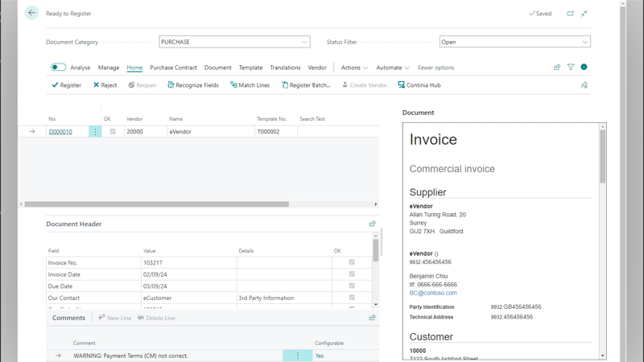Click the blue information icon
This screenshot has width=644, height=362.
[x=584, y=68]
